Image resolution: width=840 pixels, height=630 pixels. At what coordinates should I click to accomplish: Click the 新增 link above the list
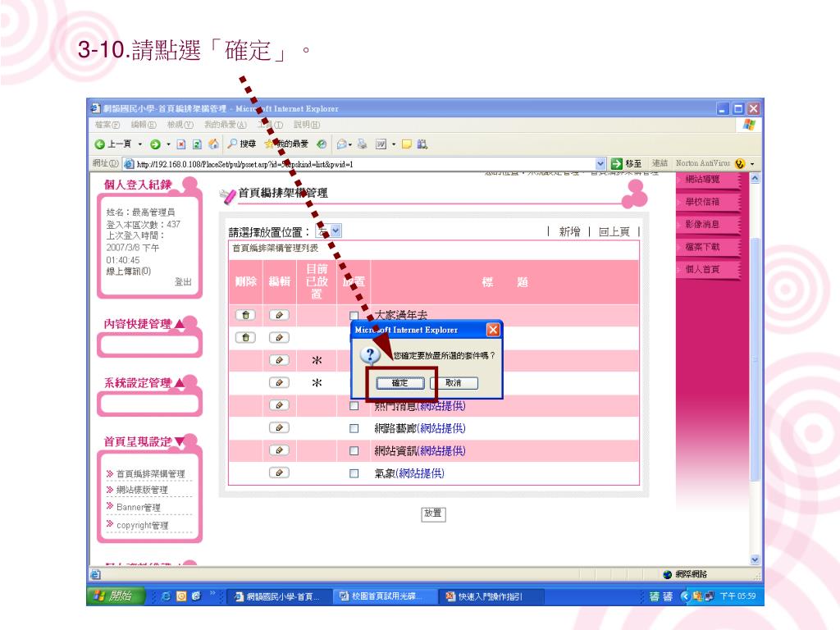(x=569, y=231)
